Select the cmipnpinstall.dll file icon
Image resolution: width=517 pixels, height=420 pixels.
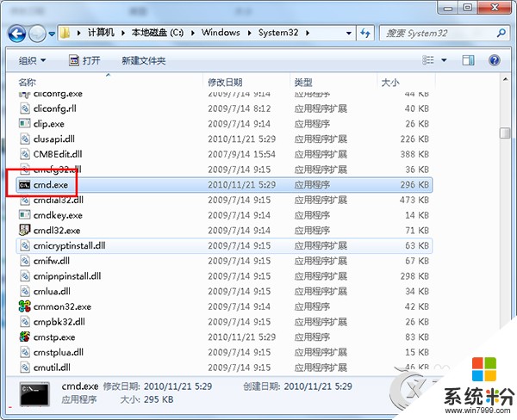point(25,275)
